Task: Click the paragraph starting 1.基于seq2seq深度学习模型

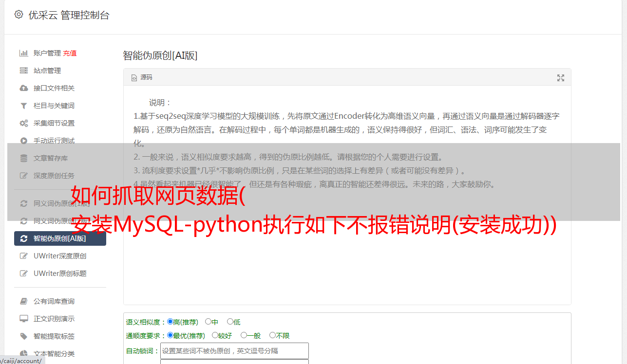Action: point(346,130)
